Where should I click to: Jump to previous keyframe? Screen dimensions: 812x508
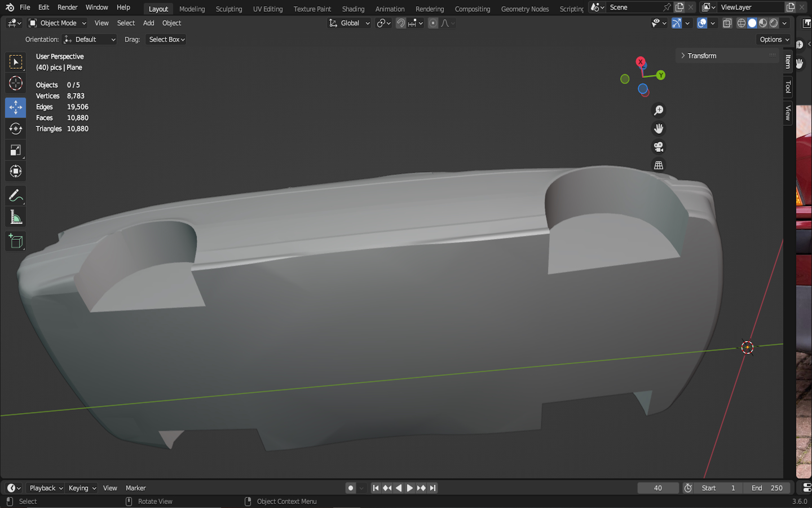click(x=387, y=488)
